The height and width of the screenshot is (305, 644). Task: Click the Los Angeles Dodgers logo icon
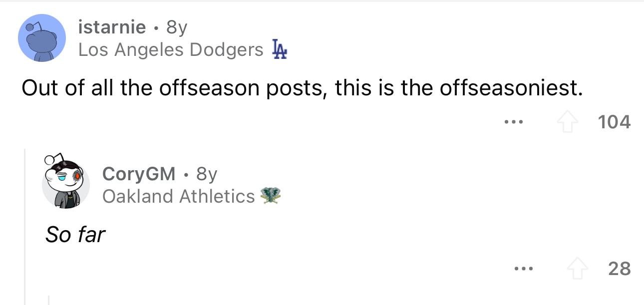point(280,49)
